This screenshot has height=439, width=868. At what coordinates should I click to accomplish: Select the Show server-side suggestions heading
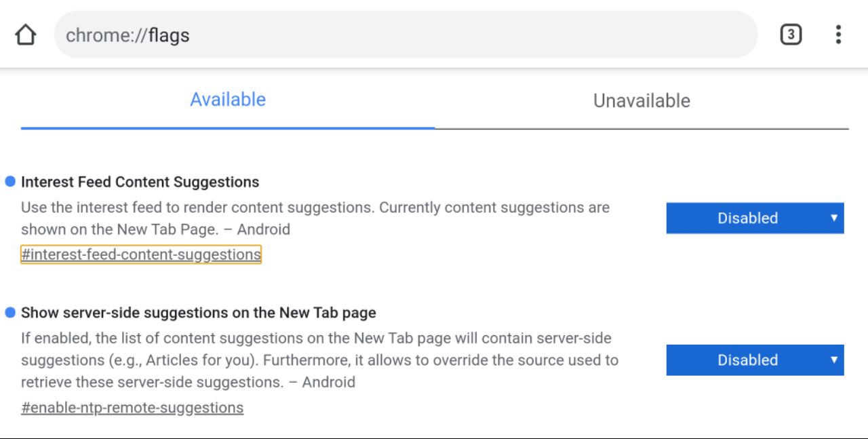pos(199,313)
